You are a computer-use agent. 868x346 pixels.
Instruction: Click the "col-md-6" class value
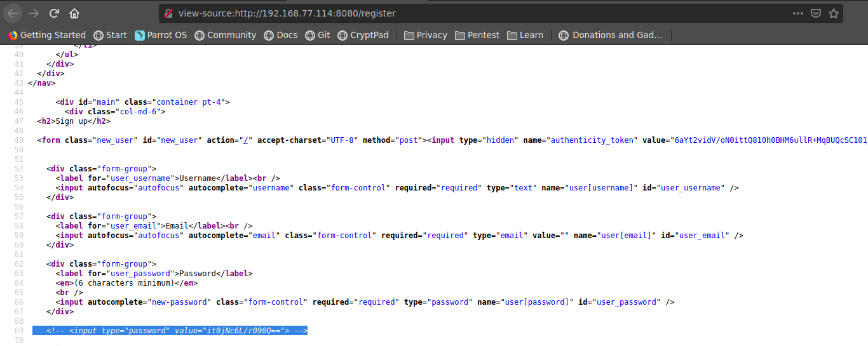click(137, 111)
